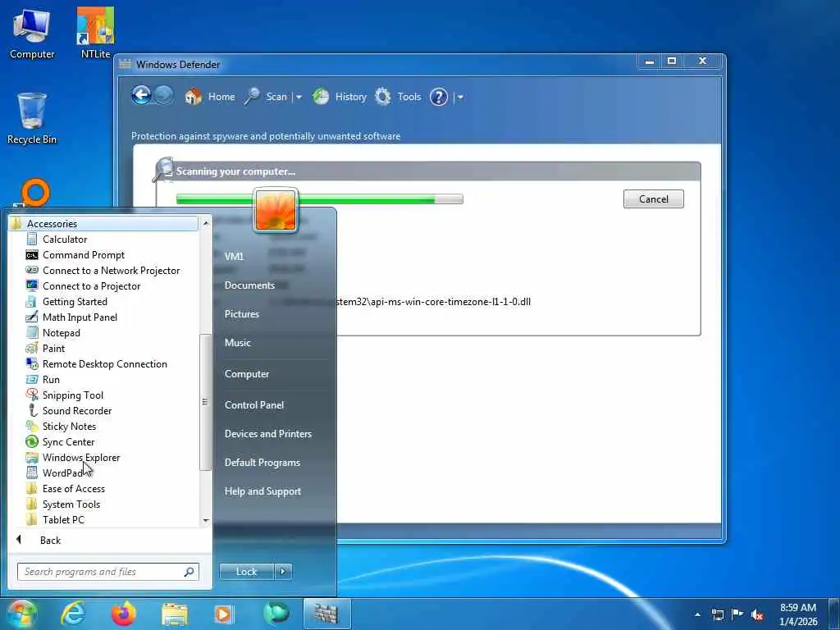Launch Command Prompt from Start menu

pyautogui.click(x=83, y=255)
